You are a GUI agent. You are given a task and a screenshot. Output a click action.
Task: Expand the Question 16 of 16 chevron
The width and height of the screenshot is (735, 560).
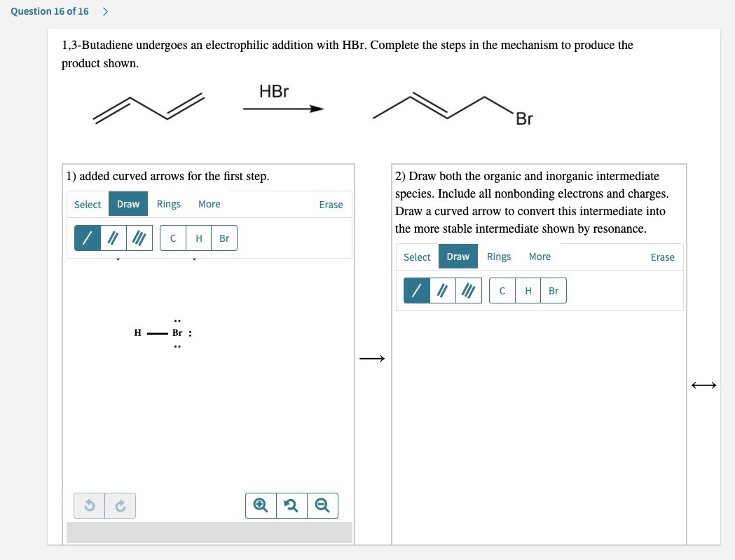[104, 11]
